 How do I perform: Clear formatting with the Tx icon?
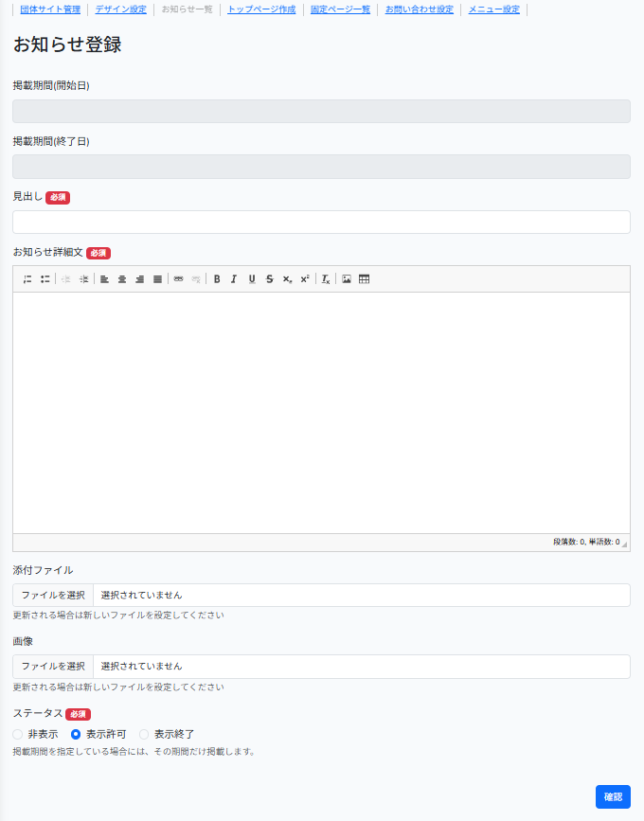point(326,279)
